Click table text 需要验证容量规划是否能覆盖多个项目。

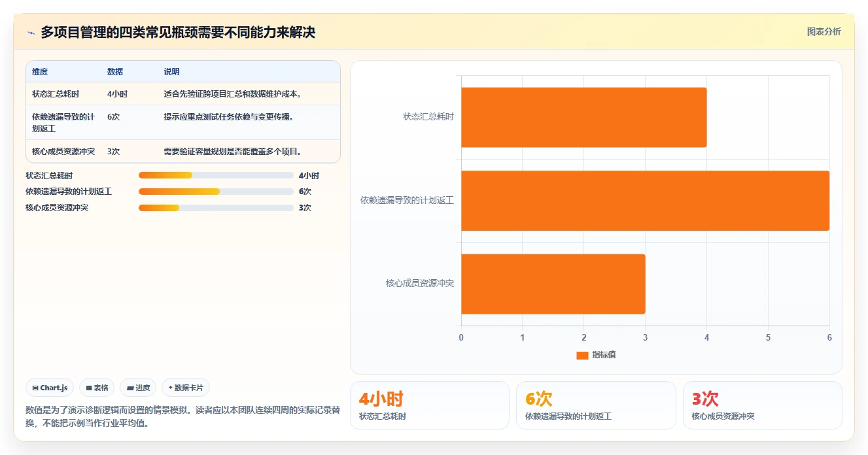coord(232,152)
